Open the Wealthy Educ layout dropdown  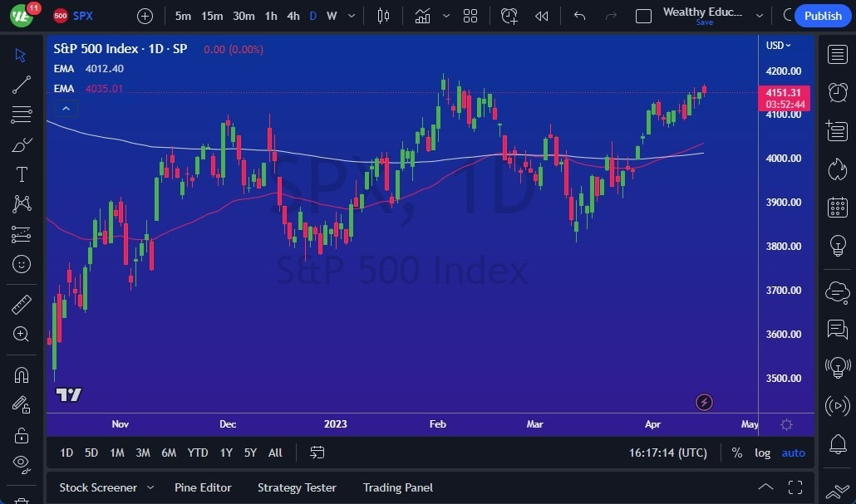coord(760,15)
